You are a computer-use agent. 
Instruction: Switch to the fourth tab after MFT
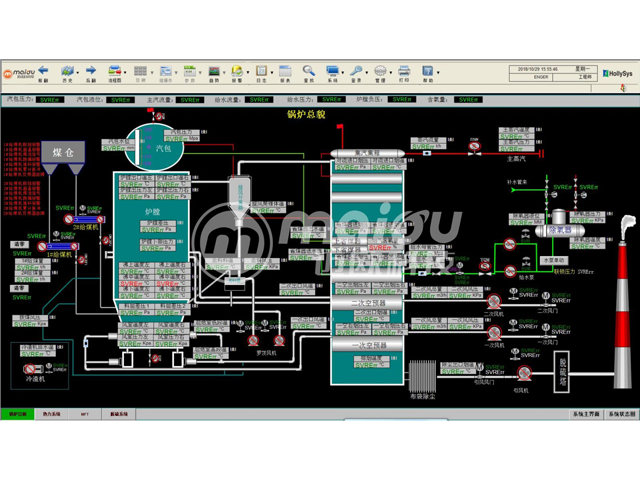119,414
